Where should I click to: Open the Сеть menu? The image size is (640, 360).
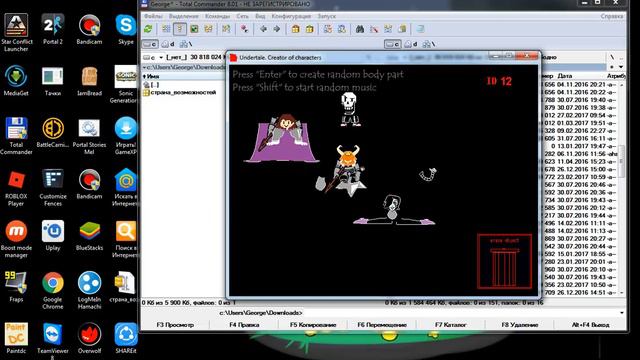pos(242,16)
